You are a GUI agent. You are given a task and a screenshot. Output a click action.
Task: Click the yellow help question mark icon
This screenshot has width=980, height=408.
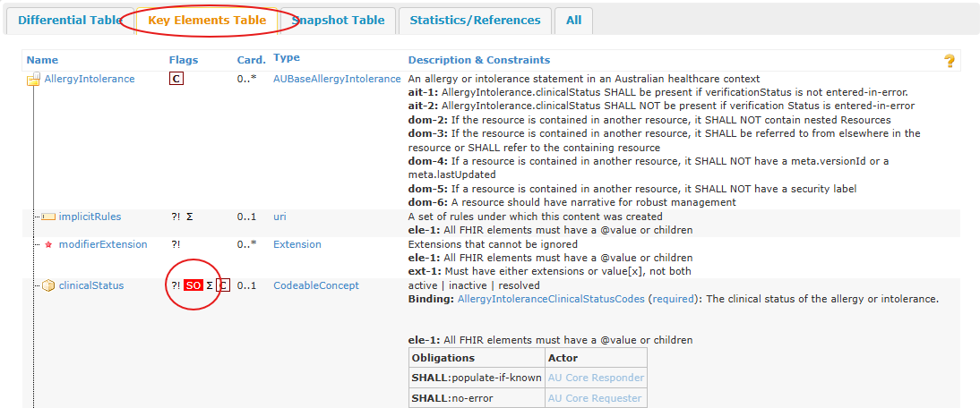[x=950, y=61]
